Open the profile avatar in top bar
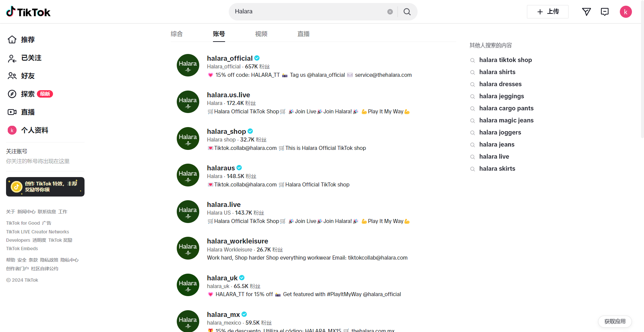The image size is (644, 332). [x=626, y=12]
